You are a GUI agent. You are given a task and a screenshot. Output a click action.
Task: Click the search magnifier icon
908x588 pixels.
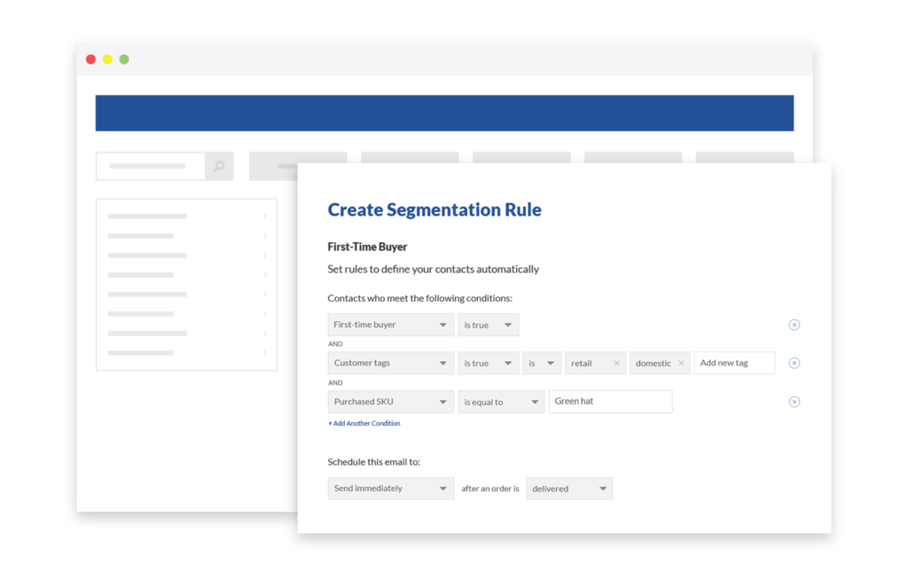point(219,166)
